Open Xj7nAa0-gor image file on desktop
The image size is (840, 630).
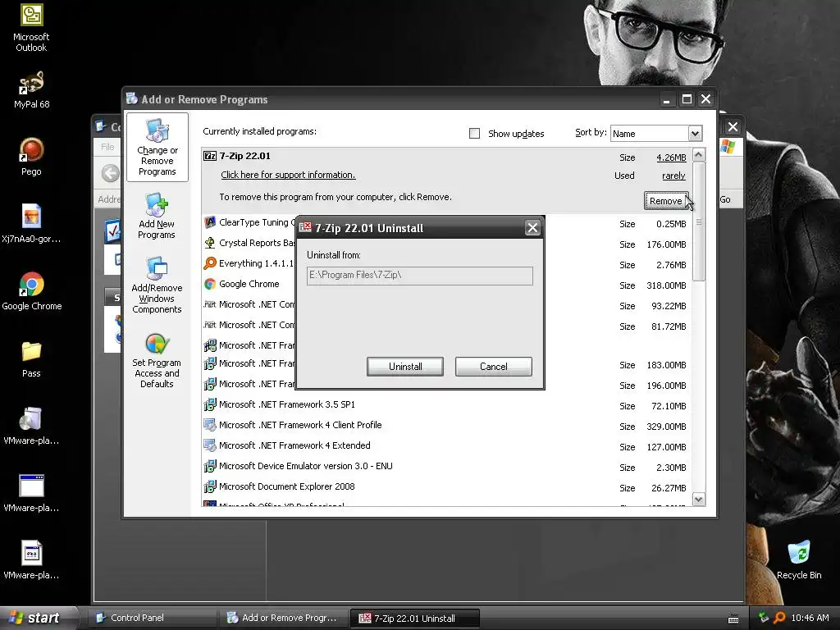pos(31,224)
